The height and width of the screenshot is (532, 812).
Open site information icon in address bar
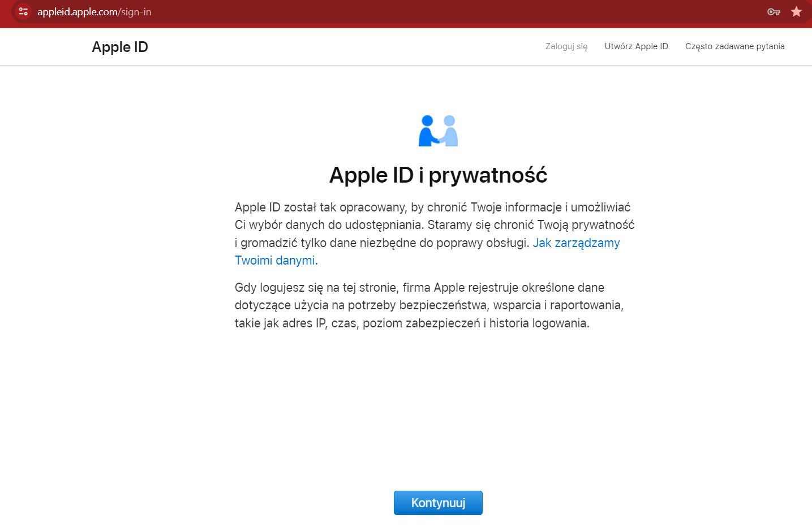23,11
